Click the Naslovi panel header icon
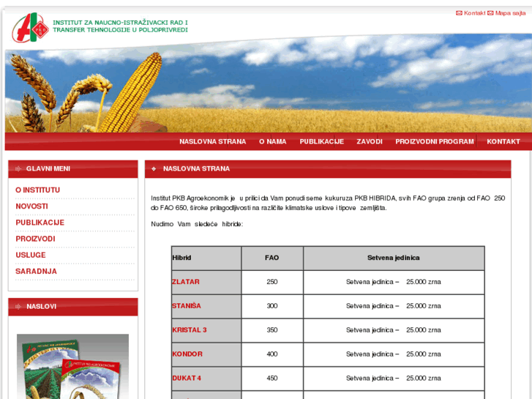This screenshot has height=399, width=532. 18,307
